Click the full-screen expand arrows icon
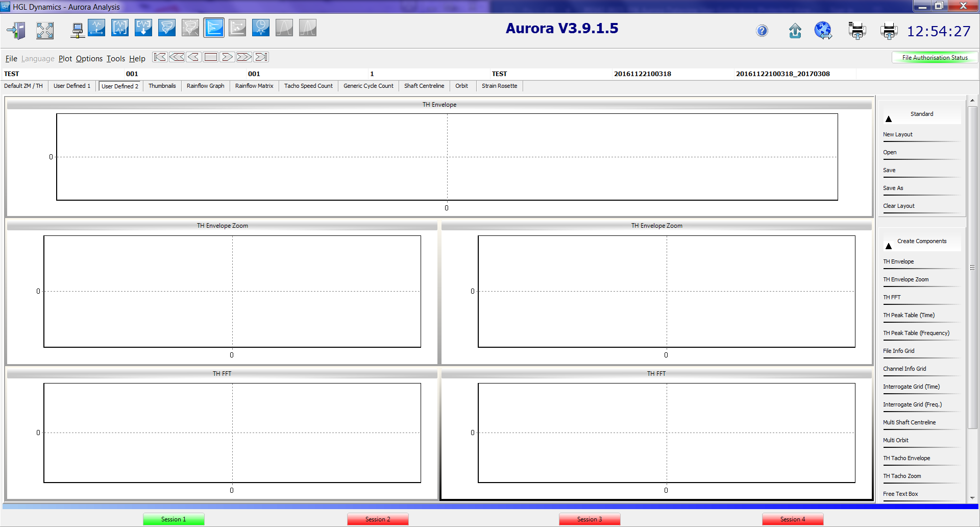The height and width of the screenshot is (527, 980). click(45, 30)
